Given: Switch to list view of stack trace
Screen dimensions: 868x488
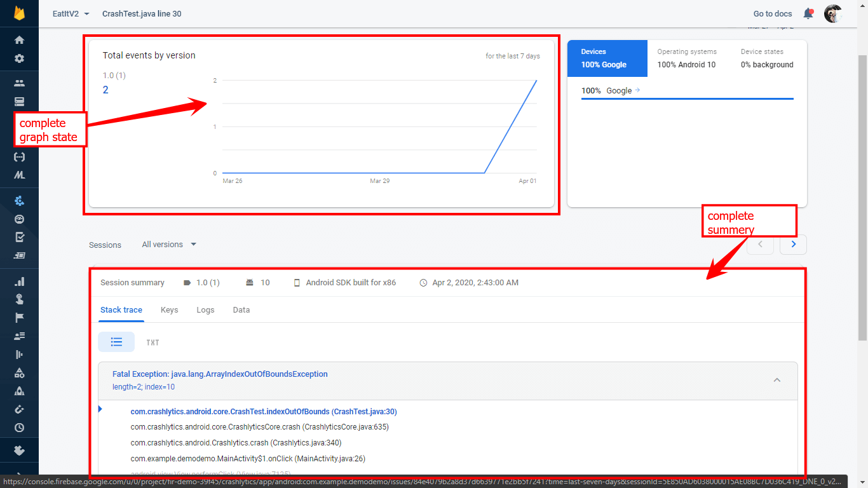Looking at the screenshot, I should point(116,342).
